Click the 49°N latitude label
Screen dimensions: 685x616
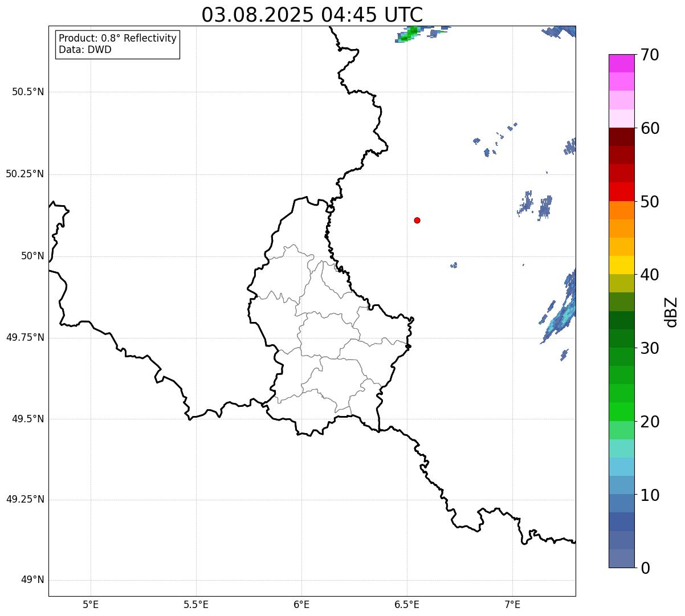[32, 580]
